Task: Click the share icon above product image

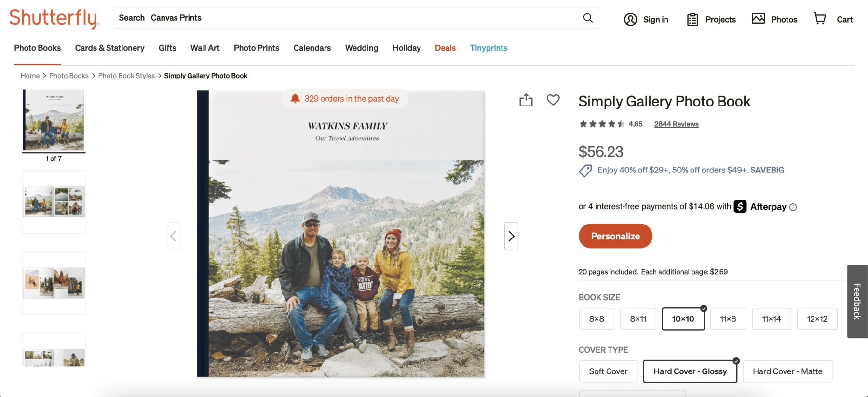Action: (526, 100)
